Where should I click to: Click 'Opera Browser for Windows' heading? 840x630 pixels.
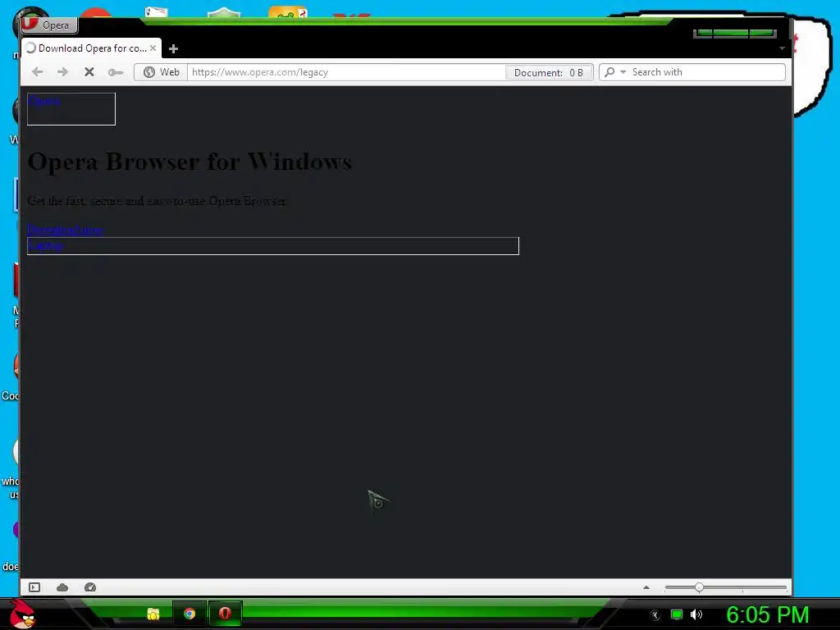coord(189,162)
